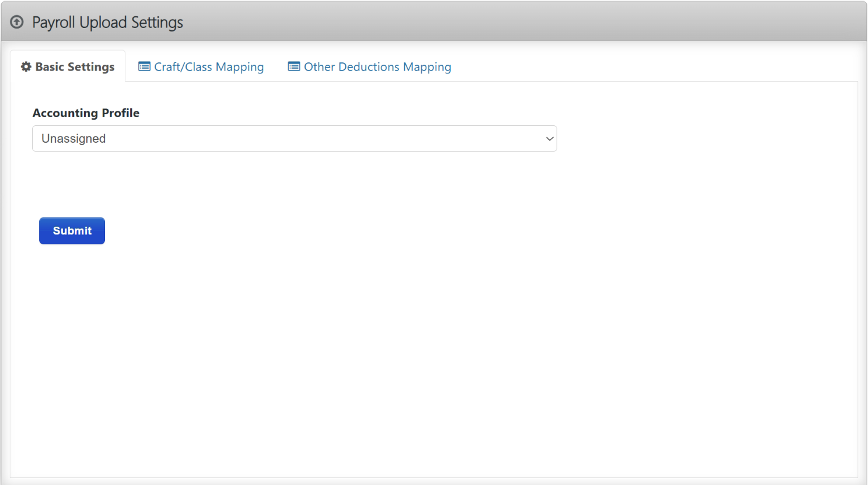
Task: Click the settings cog before Basic Settings label
Action: [26, 66]
